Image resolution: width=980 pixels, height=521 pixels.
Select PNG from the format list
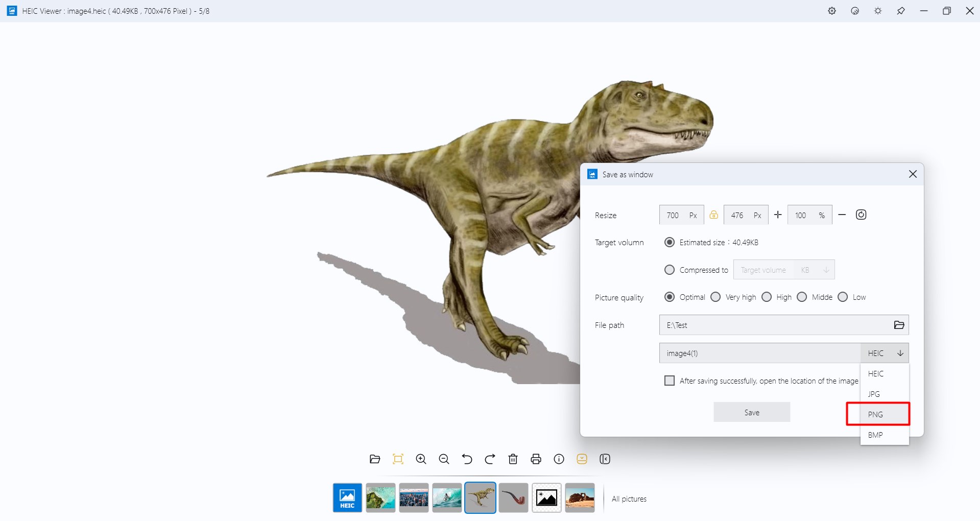[x=876, y=414]
